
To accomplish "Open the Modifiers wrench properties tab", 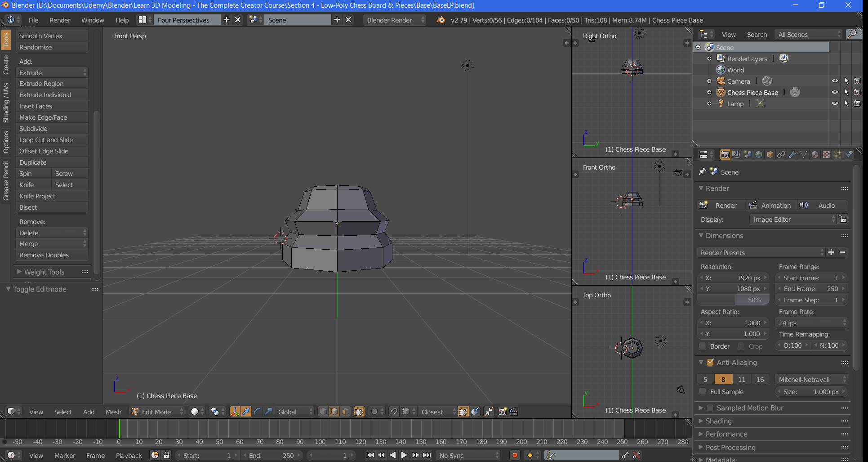I will click(x=792, y=155).
